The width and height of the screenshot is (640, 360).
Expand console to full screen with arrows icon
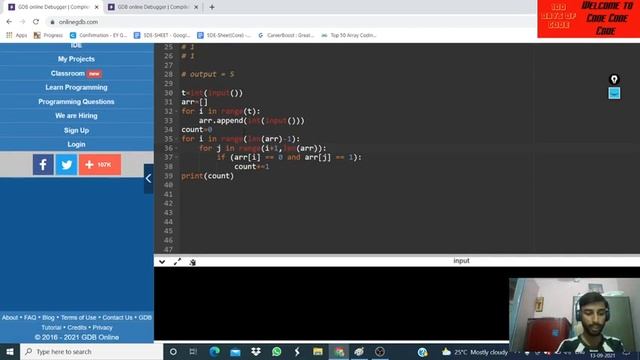177,262
